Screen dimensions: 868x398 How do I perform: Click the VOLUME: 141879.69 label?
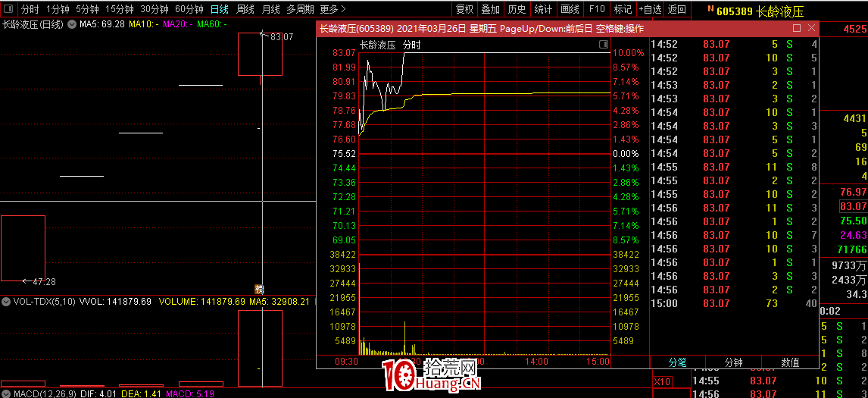(201, 302)
